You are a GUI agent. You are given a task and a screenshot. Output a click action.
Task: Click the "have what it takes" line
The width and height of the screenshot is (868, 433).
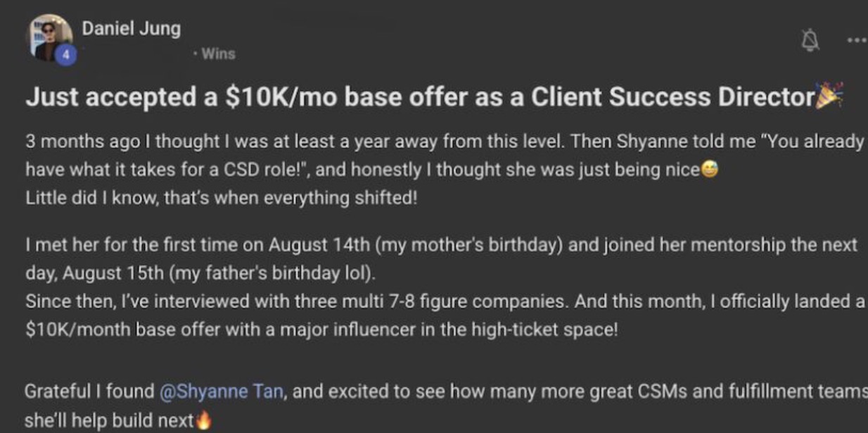tap(362, 170)
